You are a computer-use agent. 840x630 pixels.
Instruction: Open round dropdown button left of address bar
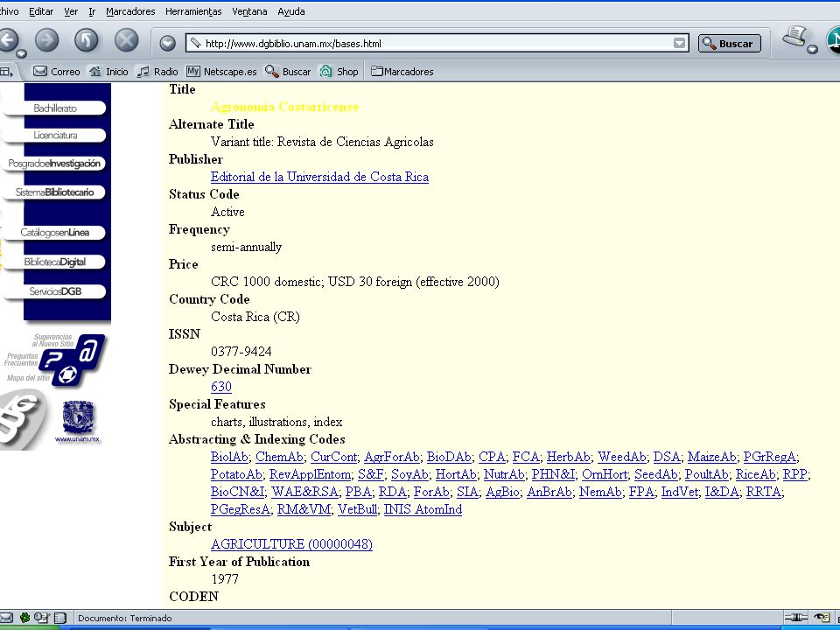[x=168, y=44]
